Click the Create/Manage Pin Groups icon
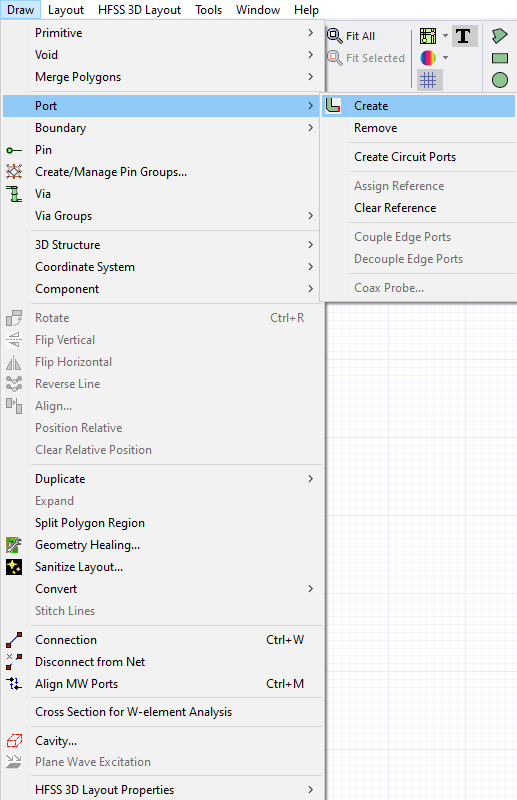Screen dimensions: 517x800 click(14, 172)
